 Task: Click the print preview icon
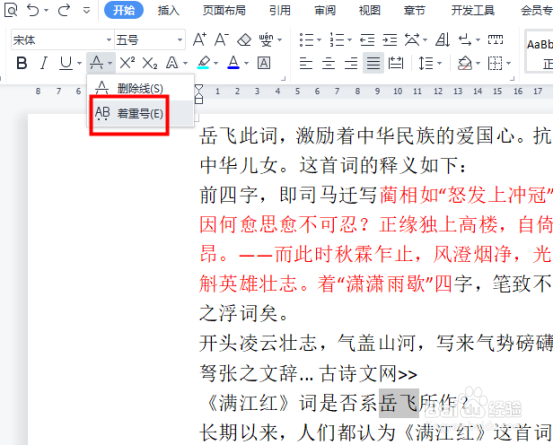click(11, 10)
